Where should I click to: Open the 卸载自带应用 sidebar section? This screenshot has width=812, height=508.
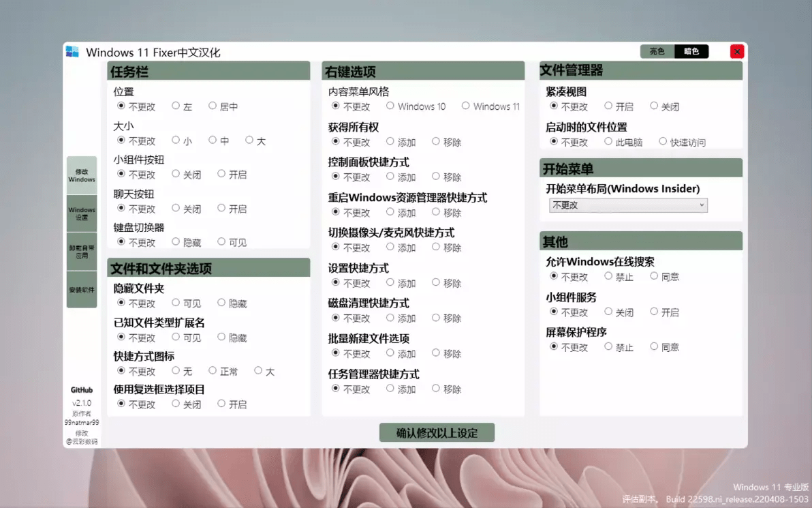81,251
